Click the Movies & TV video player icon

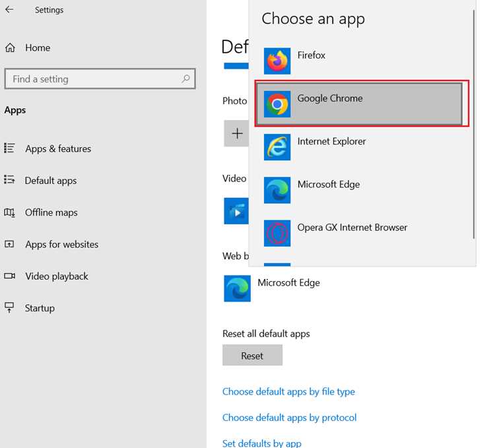click(x=236, y=211)
